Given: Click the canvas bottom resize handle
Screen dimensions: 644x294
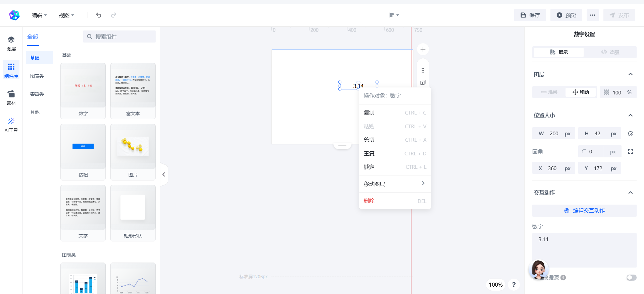Looking at the screenshot, I should pyautogui.click(x=342, y=146).
